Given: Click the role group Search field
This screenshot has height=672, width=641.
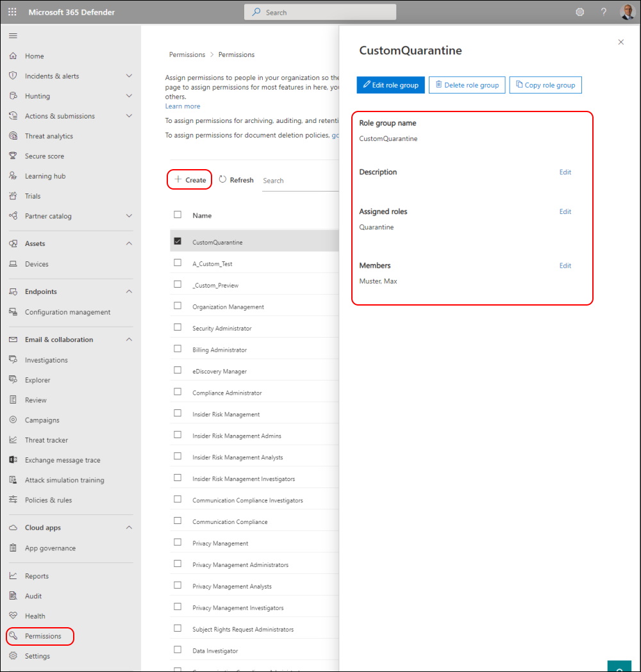Looking at the screenshot, I should pos(300,181).
